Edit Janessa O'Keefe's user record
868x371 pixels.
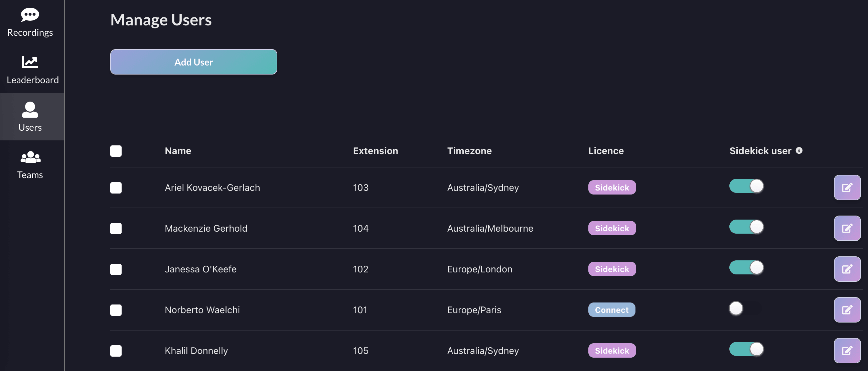847,269
